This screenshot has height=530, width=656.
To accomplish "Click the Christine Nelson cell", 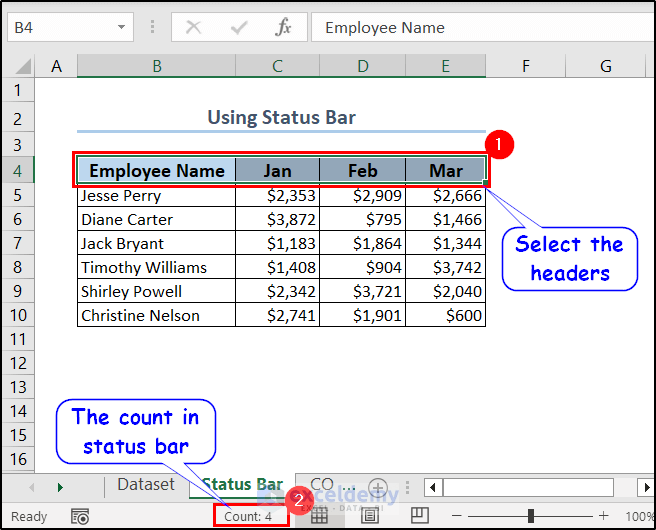I will 156,315.
